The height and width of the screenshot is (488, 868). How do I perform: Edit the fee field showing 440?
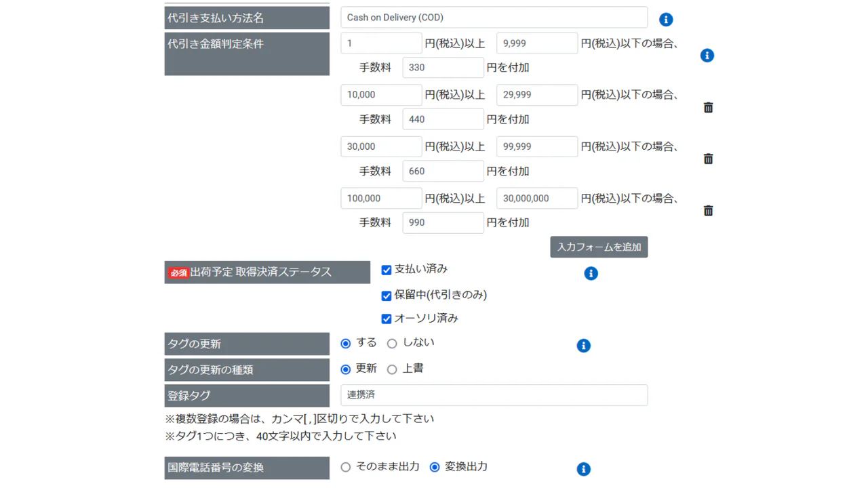[x=443, y=119]
